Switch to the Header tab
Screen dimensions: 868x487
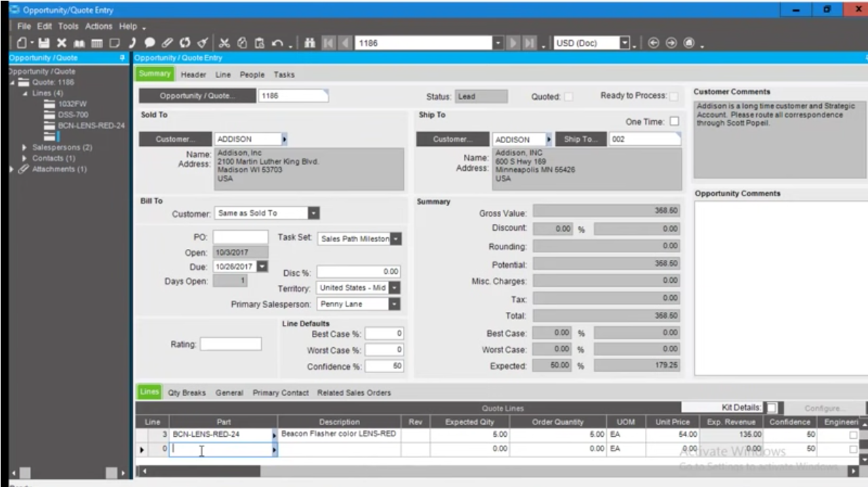click(x=193, y=75)
